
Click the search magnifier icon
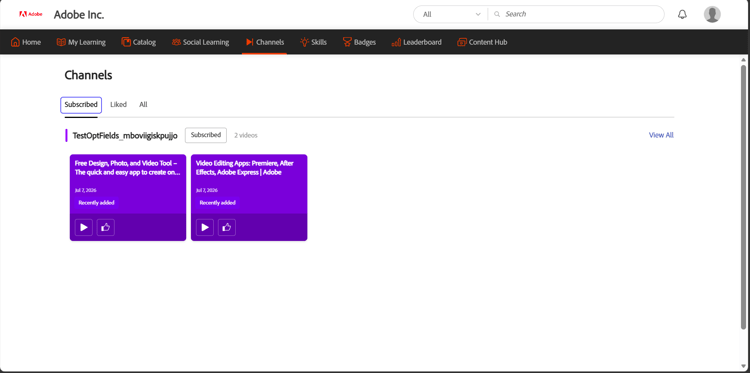(x=497, y=14)
